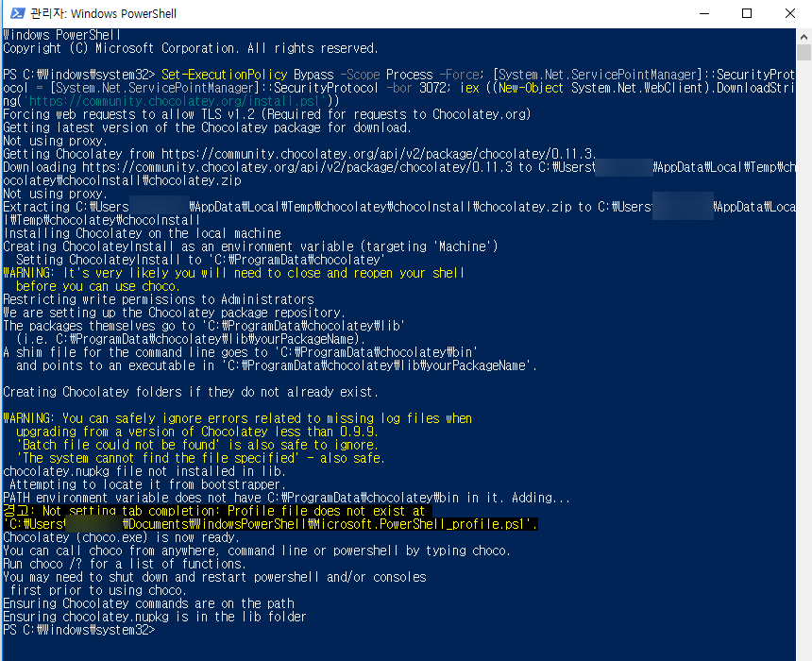Viewport: 812px width, 661px height.
Task: Click 'A shim file for the command line' line
Action: (x=241, y=352)
